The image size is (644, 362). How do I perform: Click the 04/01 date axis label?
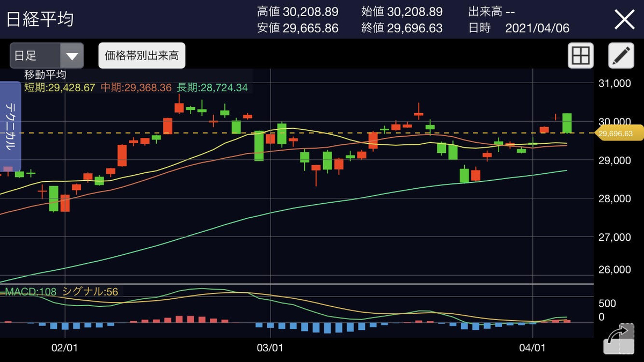click(532, 348)
